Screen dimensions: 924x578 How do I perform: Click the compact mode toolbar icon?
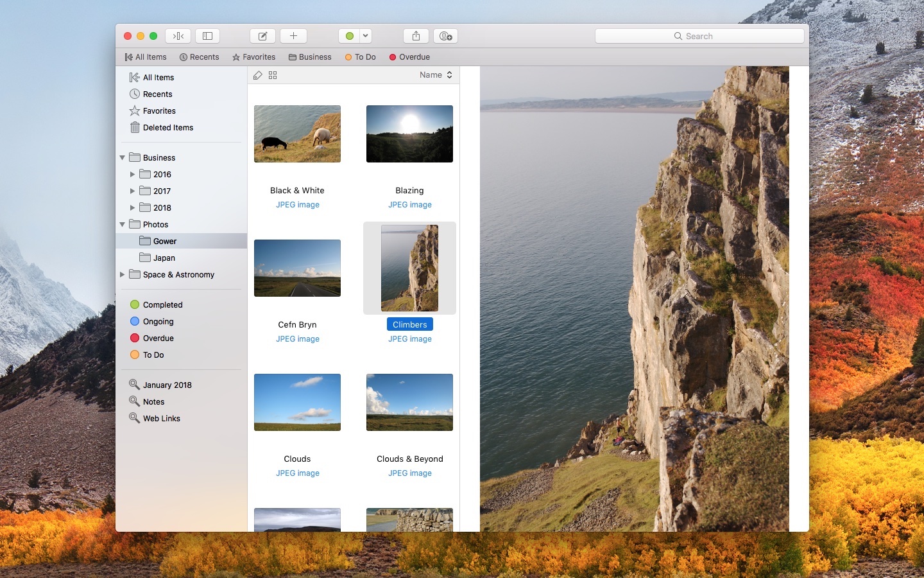point(178,36)
